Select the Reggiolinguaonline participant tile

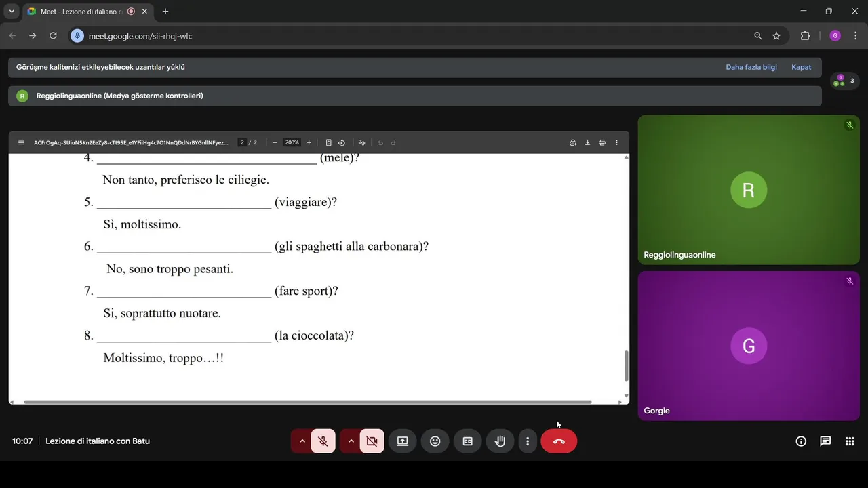[749, 190]
